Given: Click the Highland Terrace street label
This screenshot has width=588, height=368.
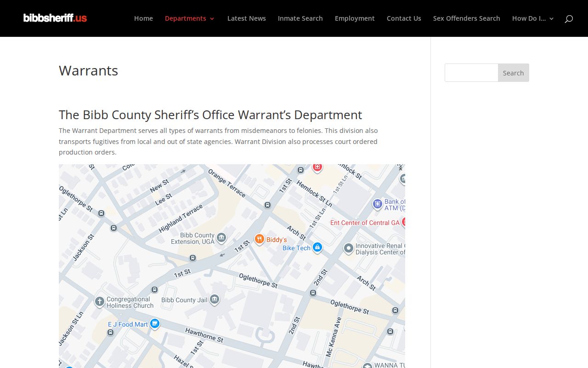Looking at the screenshot, I should point(181,218).
